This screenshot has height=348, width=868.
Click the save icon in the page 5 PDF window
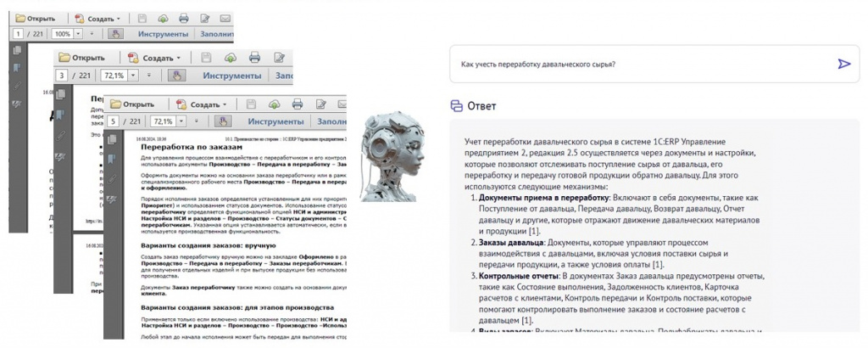tap(251, 104)
